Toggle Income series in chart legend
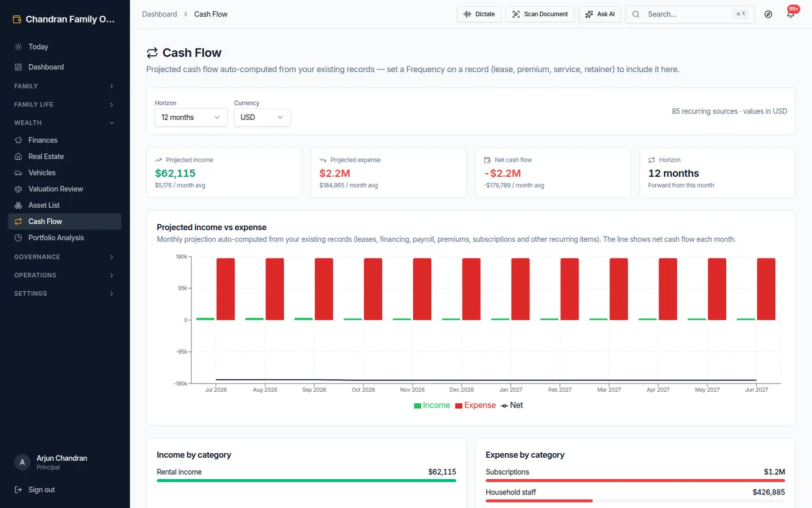Image resolution: width=812 pixels, height=508 pixels. [x=432, y=405]
